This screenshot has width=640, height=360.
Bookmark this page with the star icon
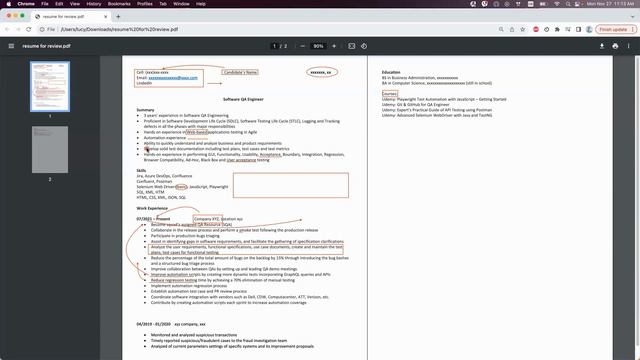(x=522, y=29)
